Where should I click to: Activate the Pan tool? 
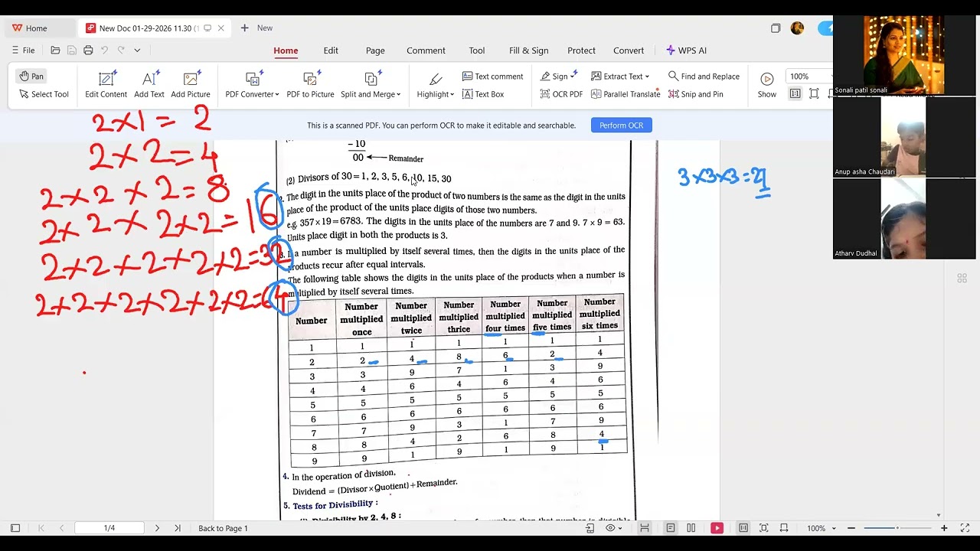pos(32,77)
